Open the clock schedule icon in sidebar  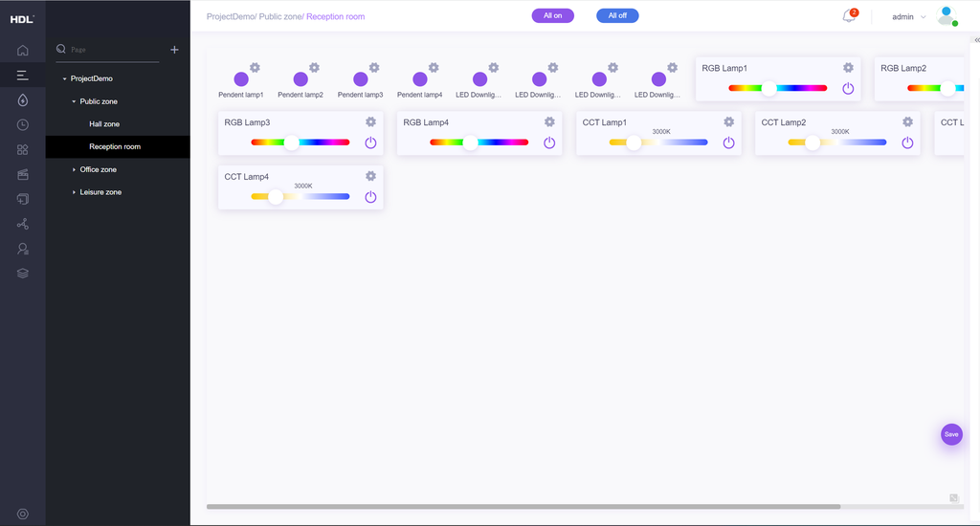[x=22, y=124]
